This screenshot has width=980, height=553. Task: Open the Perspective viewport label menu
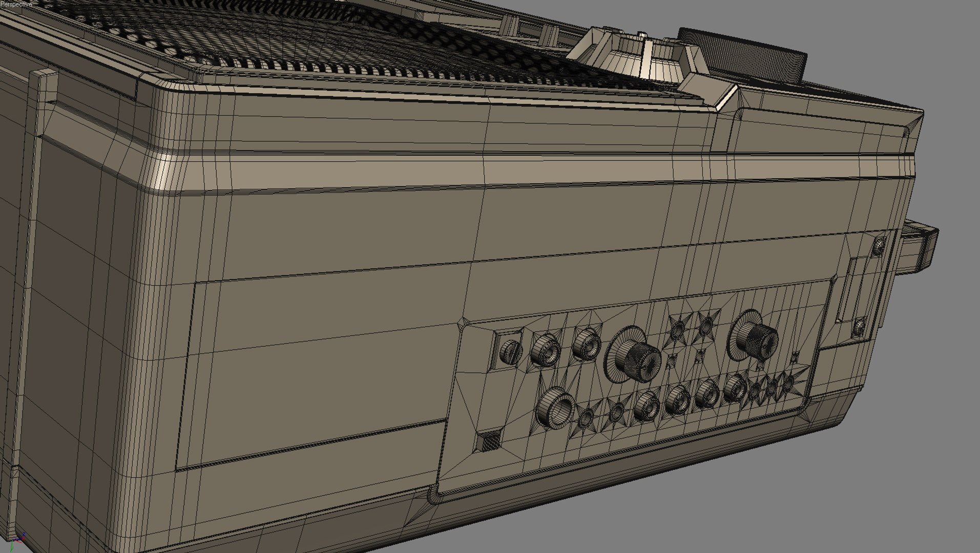point(16,4)
